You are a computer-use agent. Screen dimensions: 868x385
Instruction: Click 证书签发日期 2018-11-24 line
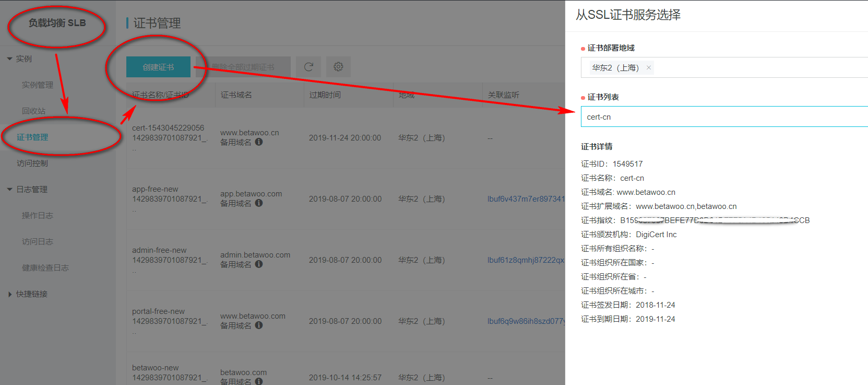click(628, 305)
